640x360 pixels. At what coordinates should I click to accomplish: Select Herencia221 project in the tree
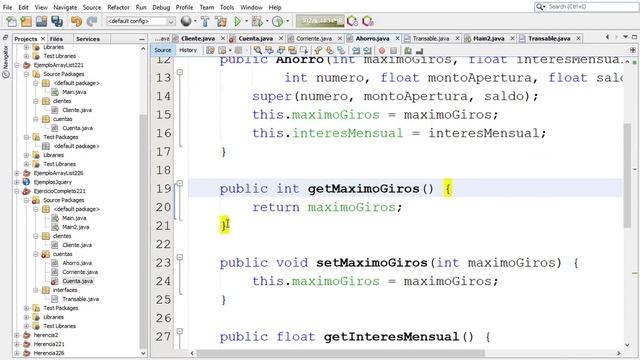coord(49,344)
